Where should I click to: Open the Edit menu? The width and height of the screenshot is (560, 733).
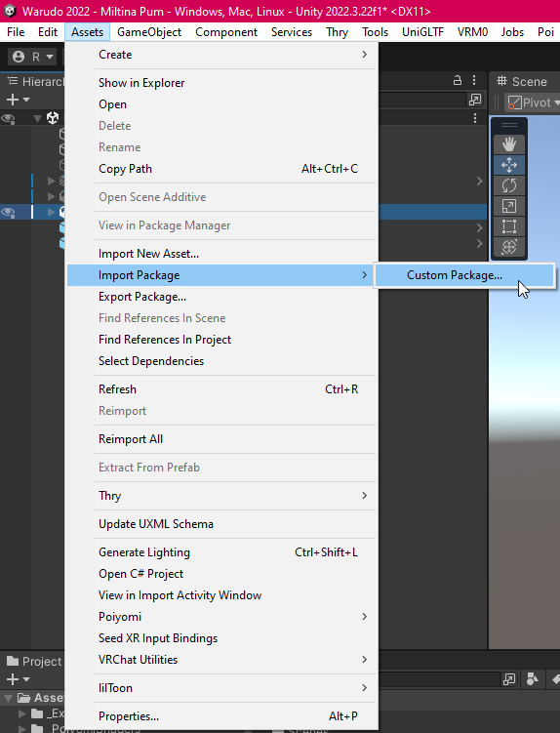tap(48, 32)
